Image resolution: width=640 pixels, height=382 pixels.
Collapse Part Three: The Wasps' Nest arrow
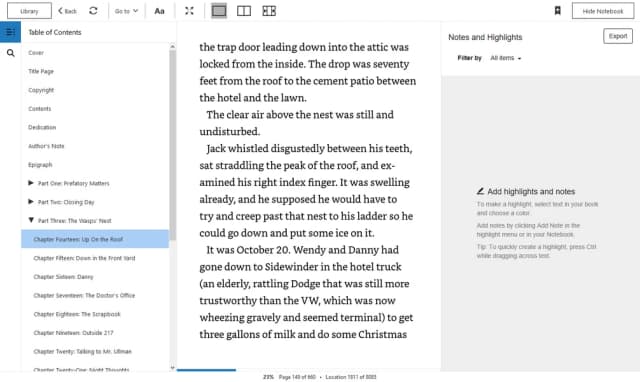click(31, 220)
